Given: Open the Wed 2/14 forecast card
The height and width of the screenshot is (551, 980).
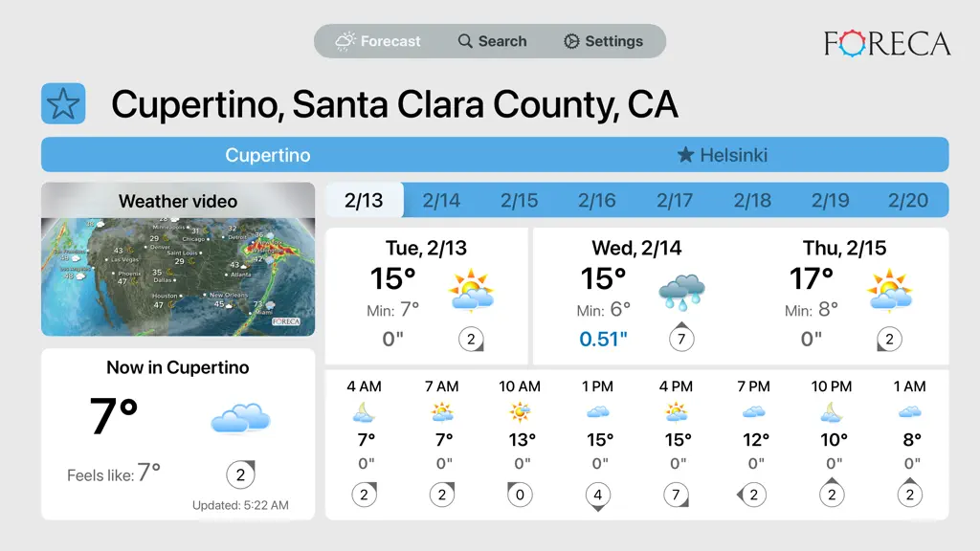Looking at the screenshot, I should click(x=636, y=297).
